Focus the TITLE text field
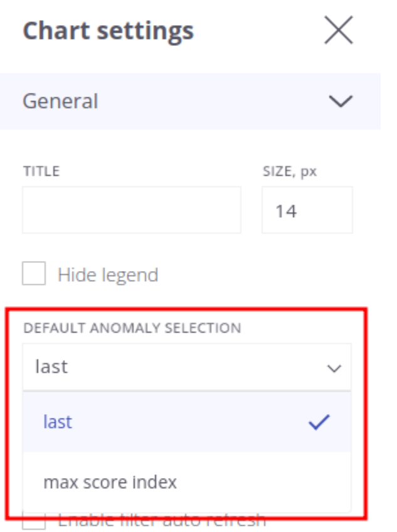This screenshot has height=532, width=397. pyautogui.click(x=132, y=210)
